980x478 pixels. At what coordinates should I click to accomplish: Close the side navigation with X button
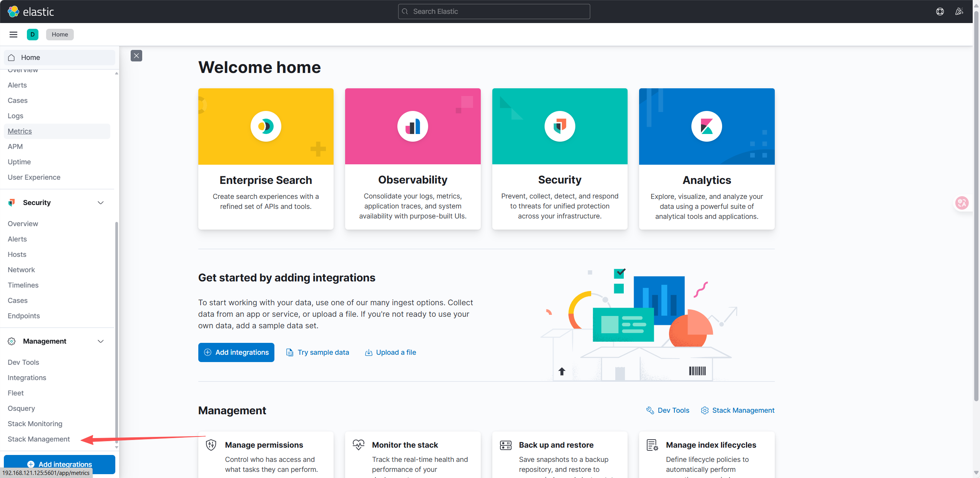tap(136, 56)
